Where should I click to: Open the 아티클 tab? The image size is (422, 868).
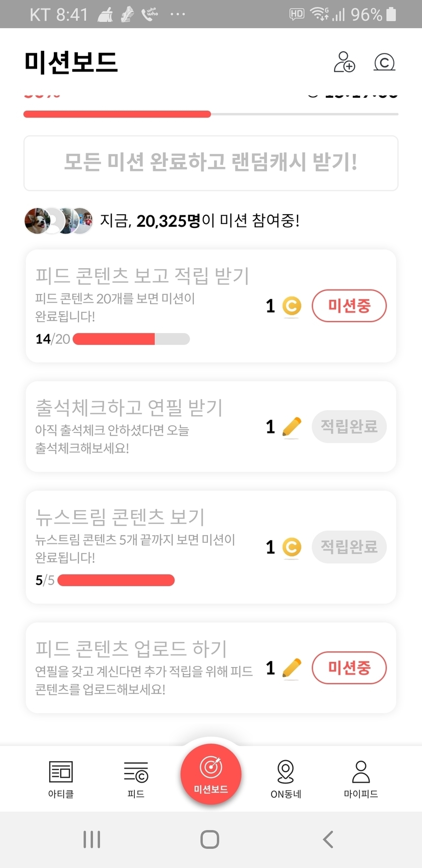[61, 778]
